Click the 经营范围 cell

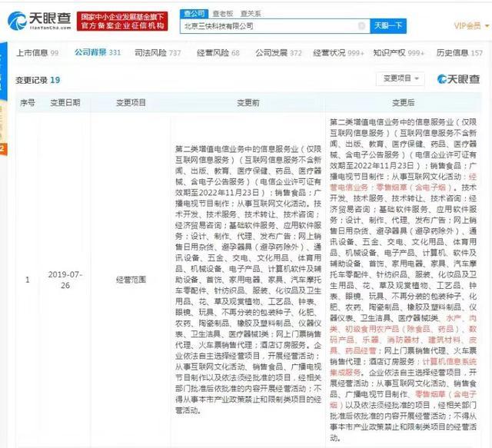(131, 280)
